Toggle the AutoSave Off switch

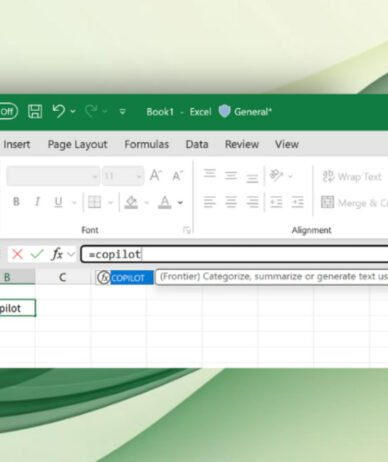[8, 111]
